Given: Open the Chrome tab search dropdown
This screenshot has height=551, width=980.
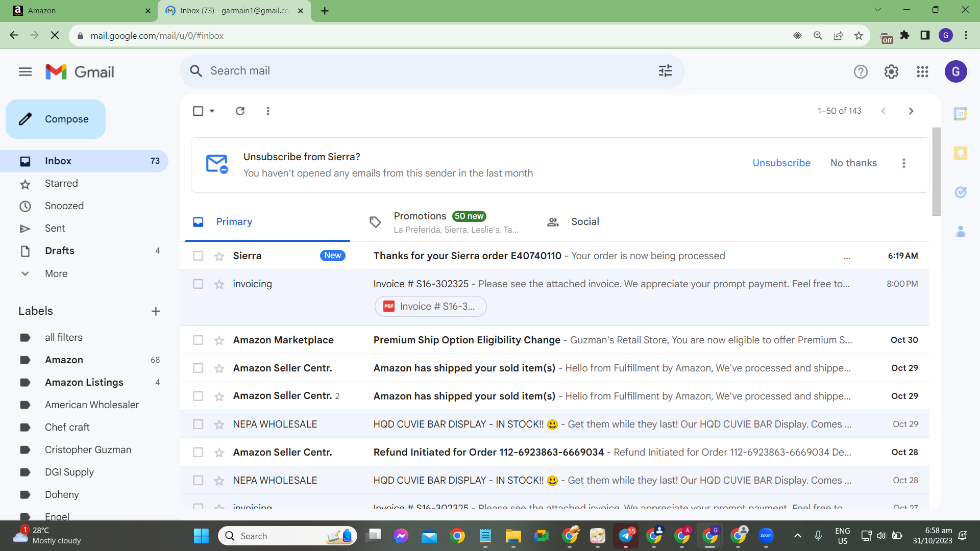Looking at the screenshot, I should coord(877,10).
